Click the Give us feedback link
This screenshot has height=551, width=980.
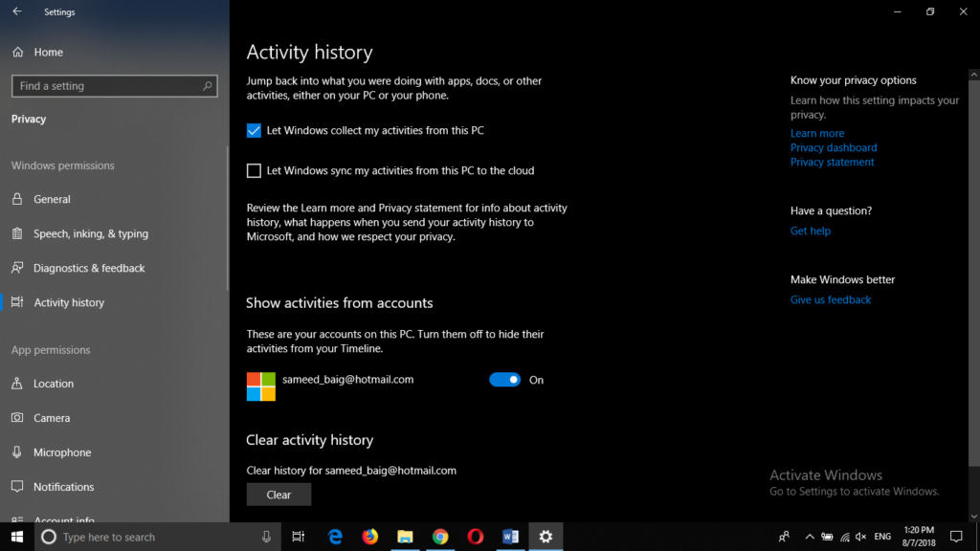click(x=830, y=299)
